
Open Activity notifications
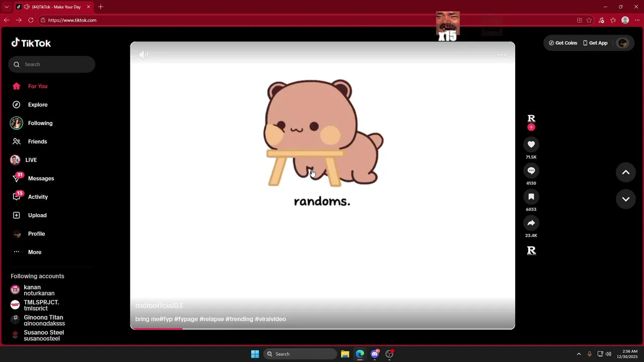[x=30, y=197]
